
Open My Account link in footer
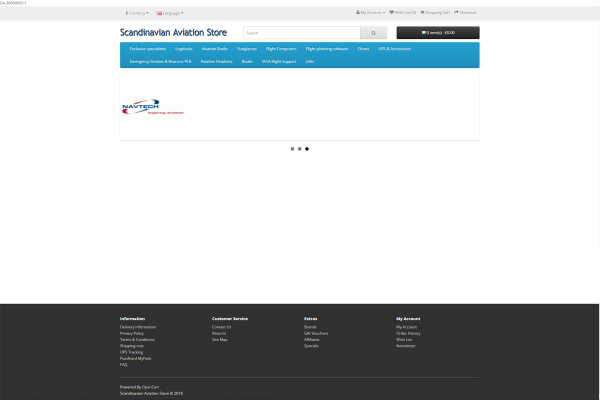pyautogui.click(x=406, y=327)
